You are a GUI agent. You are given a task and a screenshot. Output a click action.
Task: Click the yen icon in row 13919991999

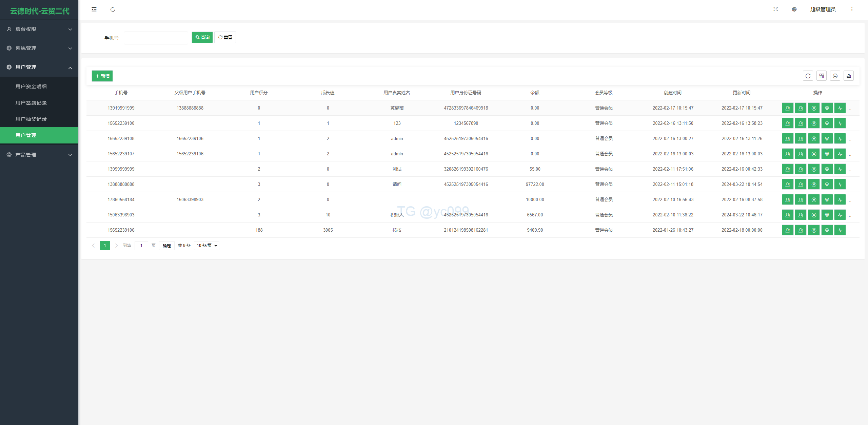point(814,108)
